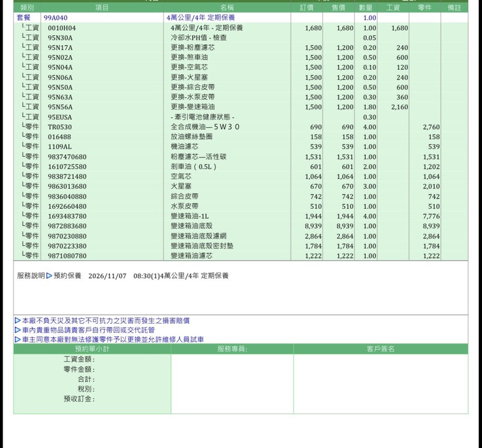Select the package code 99A040
482x448 pixels.
[x=56, y=18]
